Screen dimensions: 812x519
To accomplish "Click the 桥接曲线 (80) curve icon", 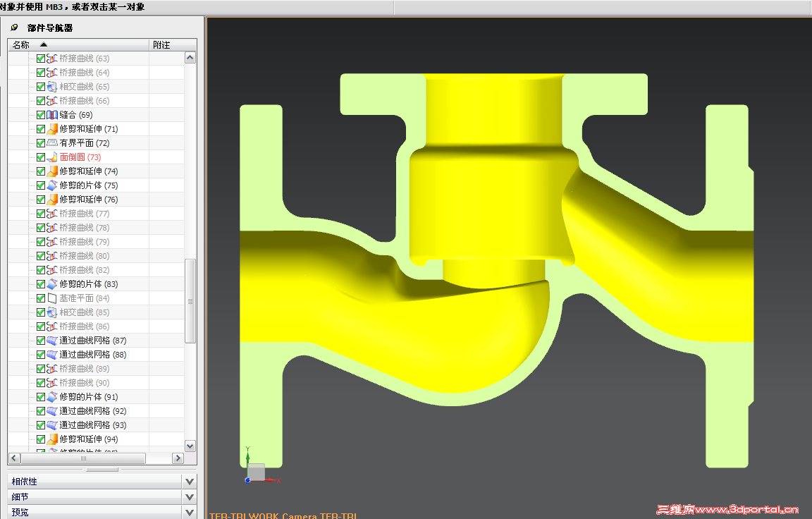I will 52,256.
